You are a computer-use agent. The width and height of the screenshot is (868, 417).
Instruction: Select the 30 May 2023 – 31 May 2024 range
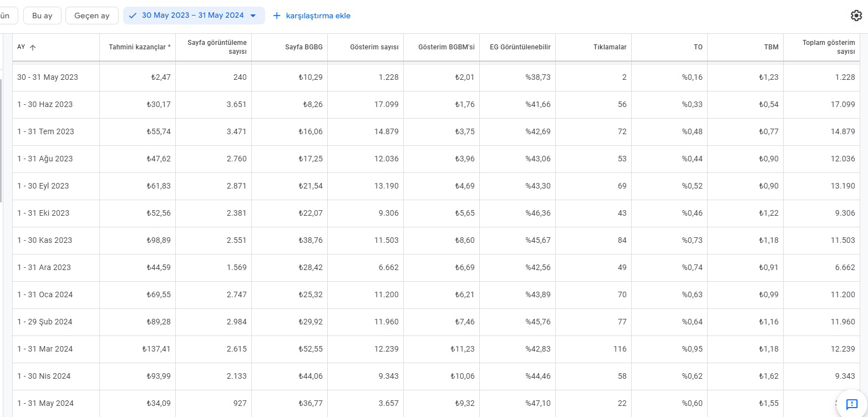click(194, 16)
